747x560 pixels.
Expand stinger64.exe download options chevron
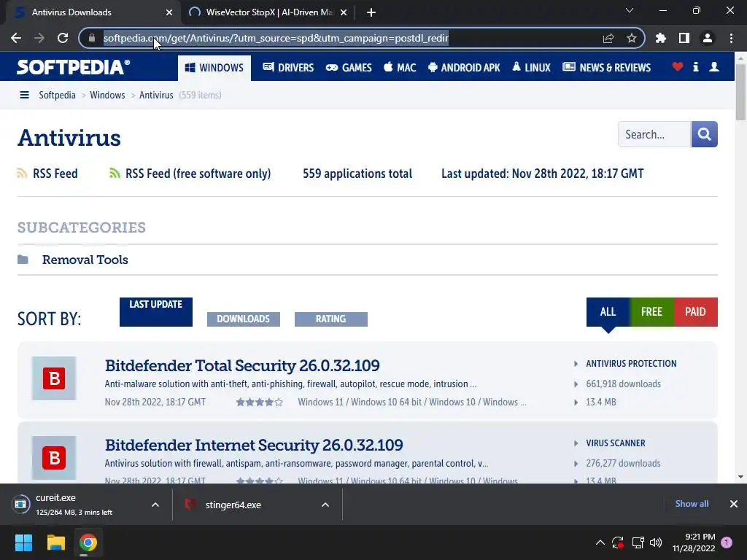point(325,505)
